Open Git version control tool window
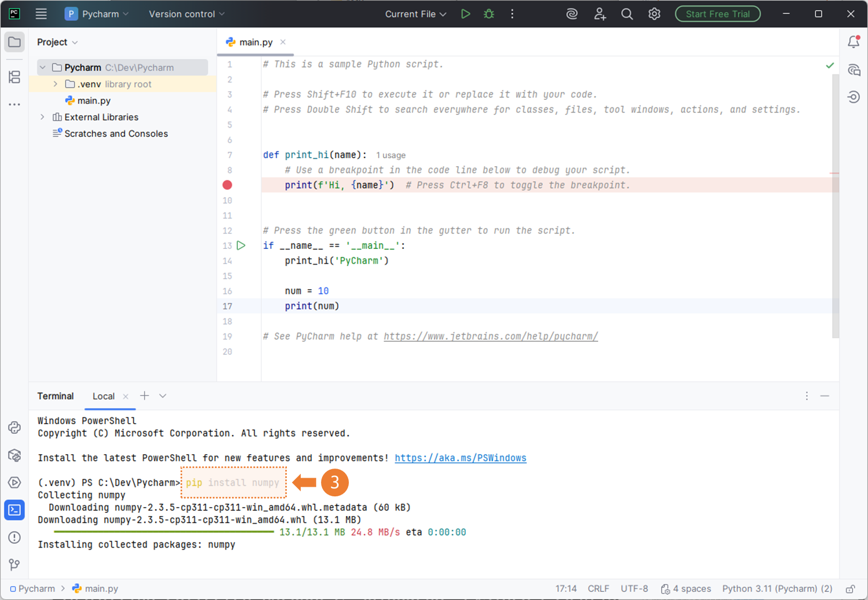This screenshot has height=600, width=868. pos(14,565)
